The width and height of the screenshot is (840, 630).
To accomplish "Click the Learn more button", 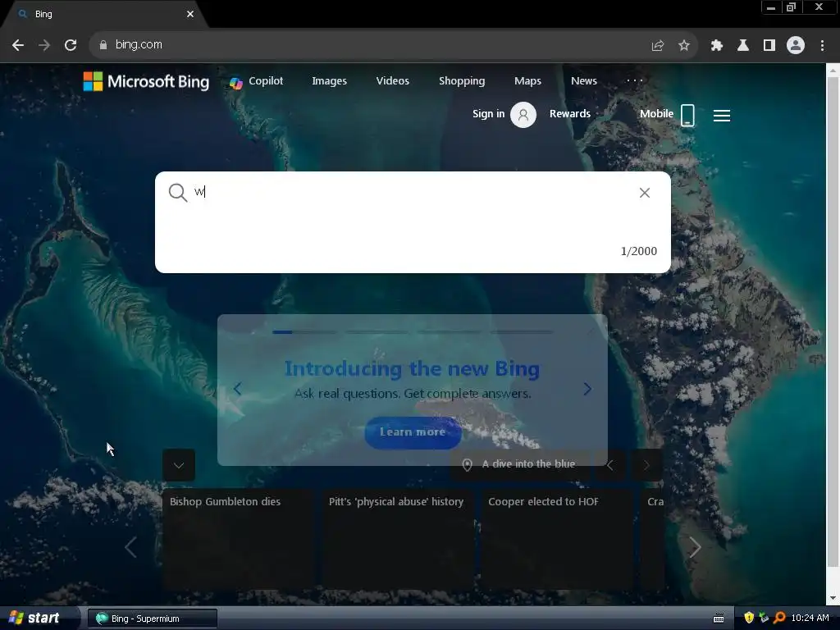I will tap(413, 432).
